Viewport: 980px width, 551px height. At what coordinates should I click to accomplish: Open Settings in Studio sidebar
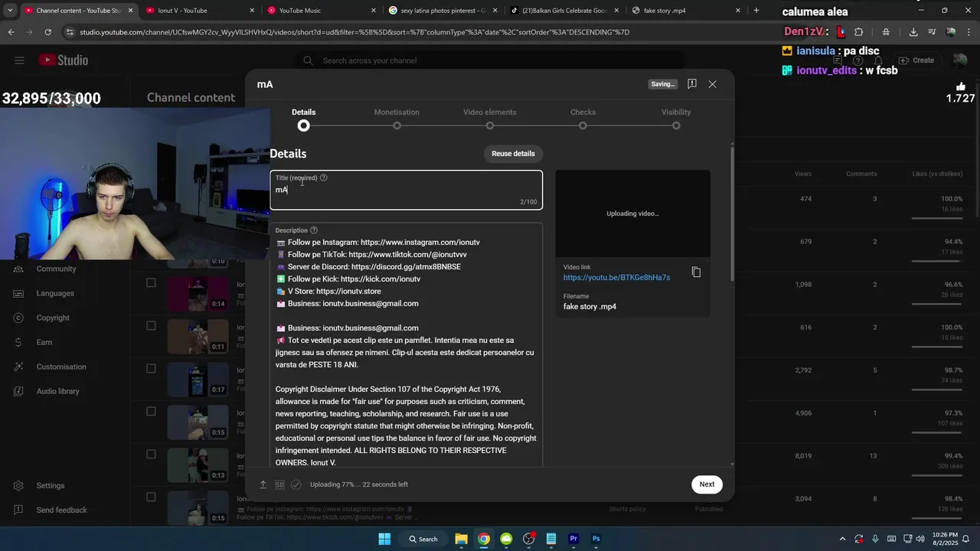click(x=50, y=485)
